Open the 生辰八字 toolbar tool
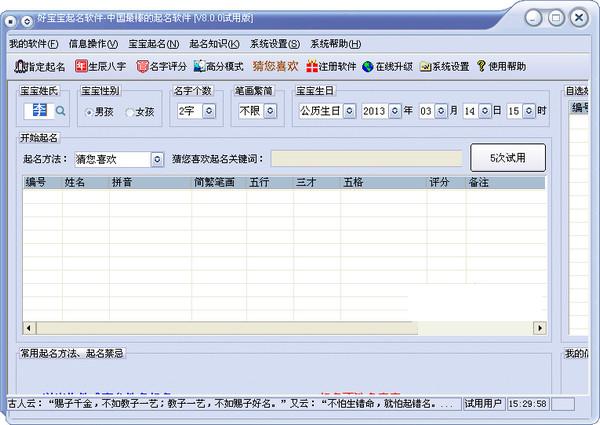Image resolution: width=600 pixels, height=425 pixels. click(82, 66)
